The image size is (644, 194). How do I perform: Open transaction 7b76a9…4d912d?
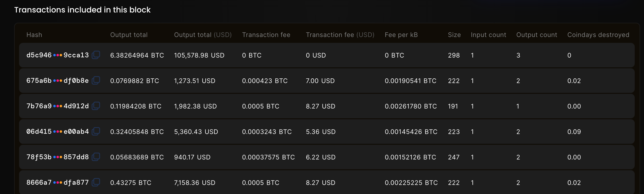pos(57,106)
